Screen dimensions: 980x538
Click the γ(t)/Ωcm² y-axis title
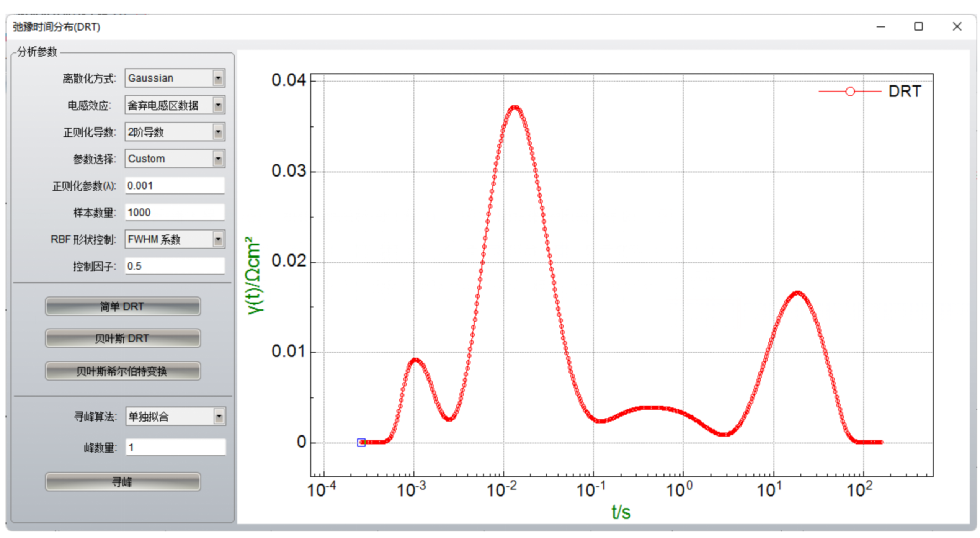click(x=253, y=276)
